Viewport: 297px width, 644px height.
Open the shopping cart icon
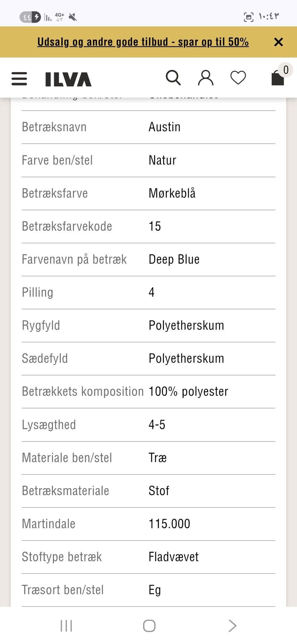coord(277,79)
